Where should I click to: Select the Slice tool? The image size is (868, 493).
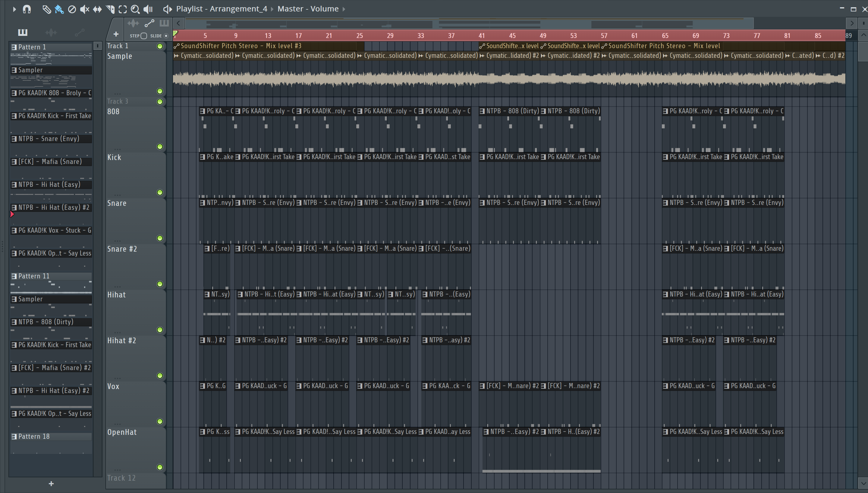click(x=110, y=9)
